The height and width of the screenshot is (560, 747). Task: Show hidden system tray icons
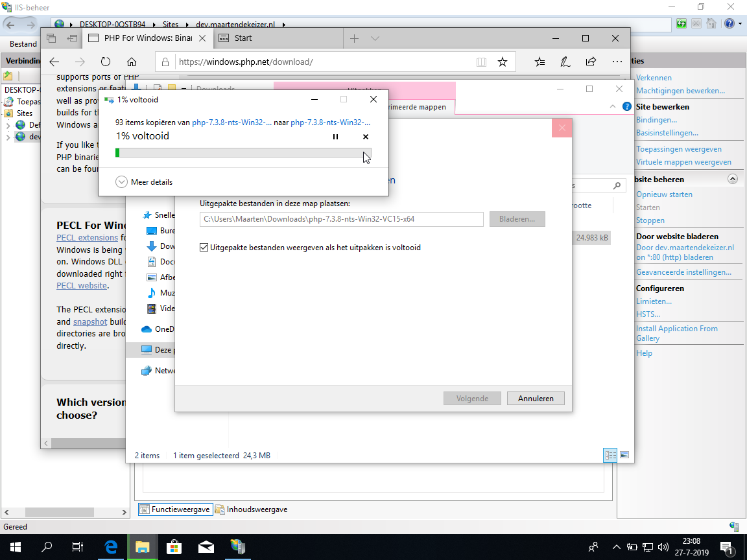pos(617,546)
